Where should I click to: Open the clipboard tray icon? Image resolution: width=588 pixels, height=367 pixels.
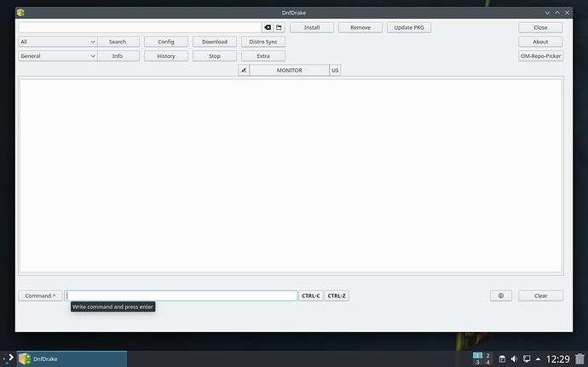pyautogui.click(x=502, y=358)
